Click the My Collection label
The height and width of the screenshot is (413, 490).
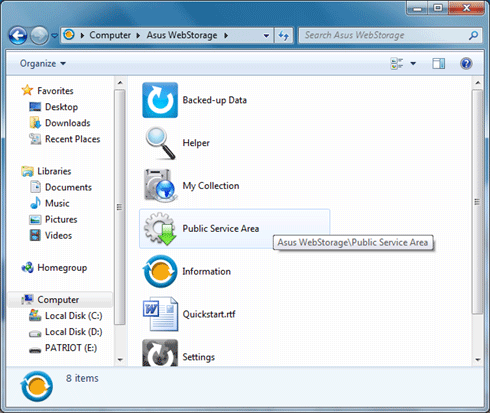[211, 186]
